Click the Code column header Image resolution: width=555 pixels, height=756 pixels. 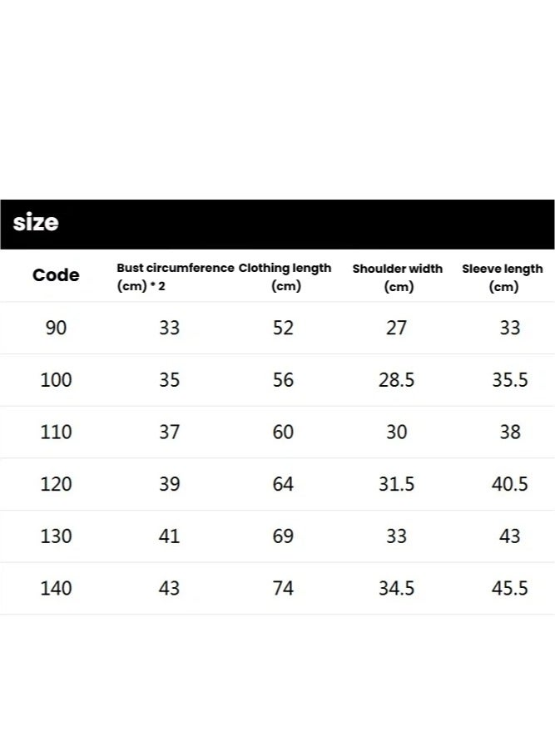56,275
